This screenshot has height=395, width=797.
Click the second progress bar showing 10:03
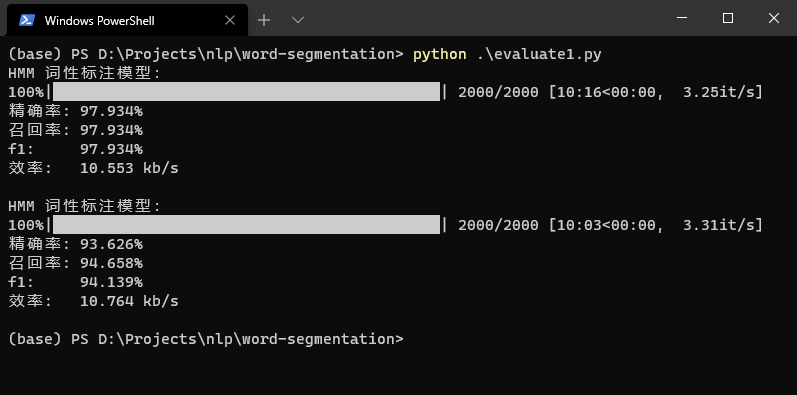(x=247, y=225)
